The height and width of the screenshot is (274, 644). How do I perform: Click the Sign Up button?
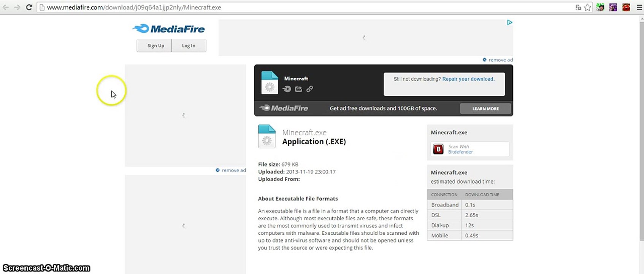[x=154, y=46]
